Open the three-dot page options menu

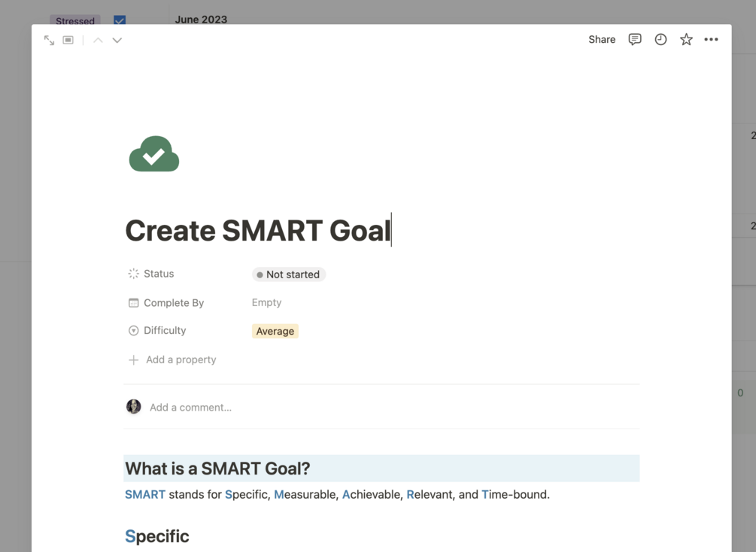[x=711, y=39]
